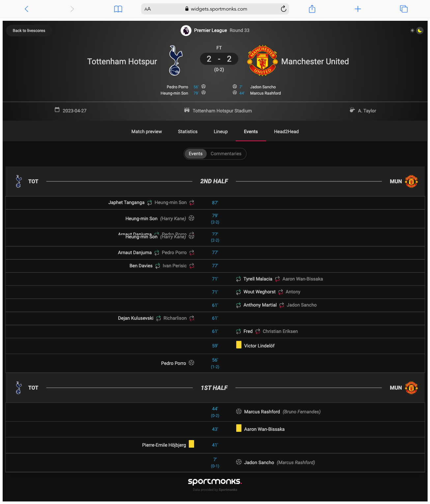Open Safari bookmarks book icon
430x504 pixels.
click(x=118, y=9)
